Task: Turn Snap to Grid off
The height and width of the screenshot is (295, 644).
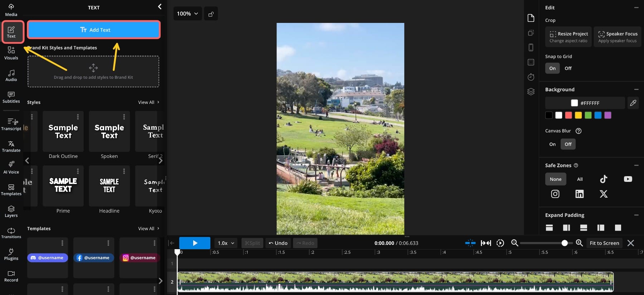Action: pyautogui.click(x=568, y=68)
